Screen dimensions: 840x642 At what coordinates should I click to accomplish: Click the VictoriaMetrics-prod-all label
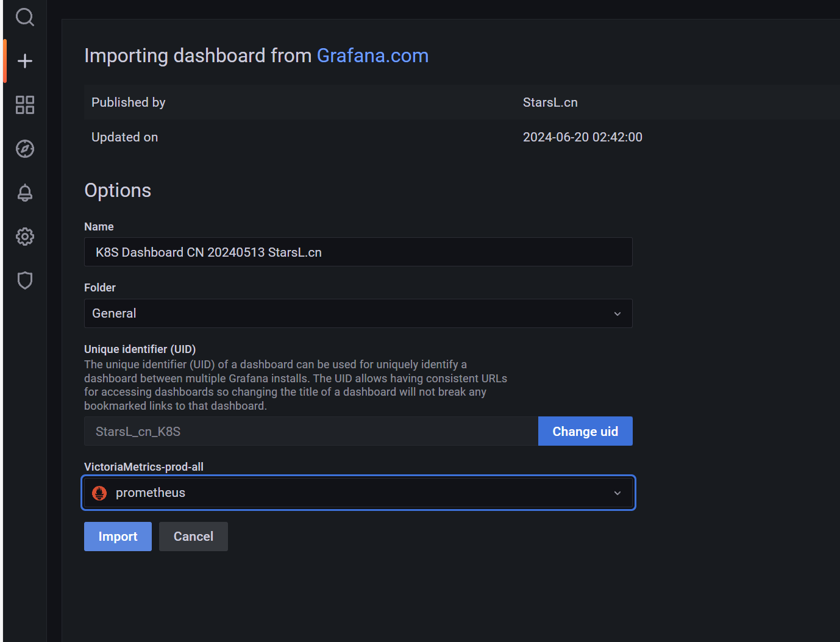coord(144,466)
